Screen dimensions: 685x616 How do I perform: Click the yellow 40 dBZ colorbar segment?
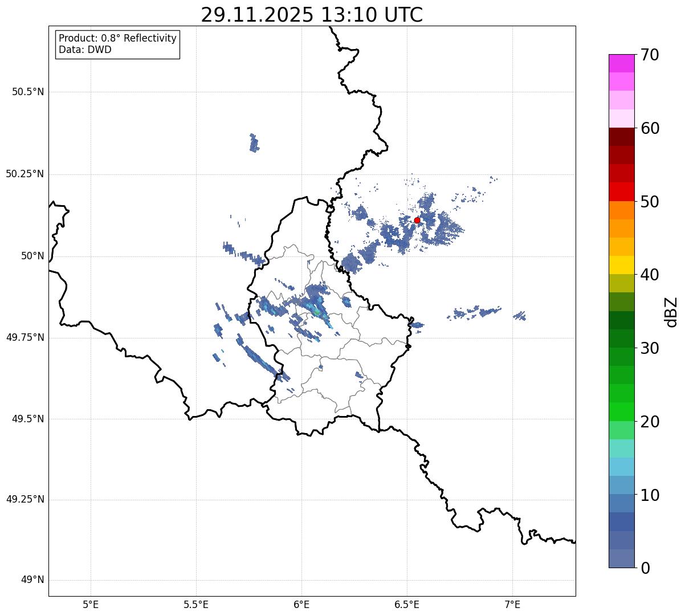point(621,265)
